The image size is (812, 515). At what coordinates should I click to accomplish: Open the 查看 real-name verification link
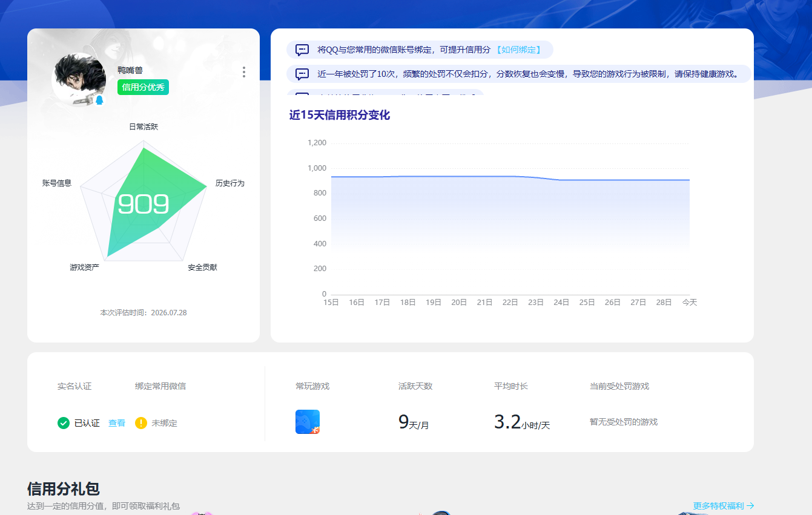(x=117, y=423)
